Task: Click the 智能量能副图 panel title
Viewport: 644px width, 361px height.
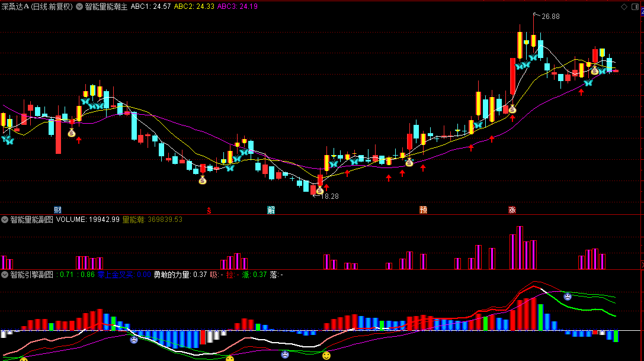Action: point(31,220)
